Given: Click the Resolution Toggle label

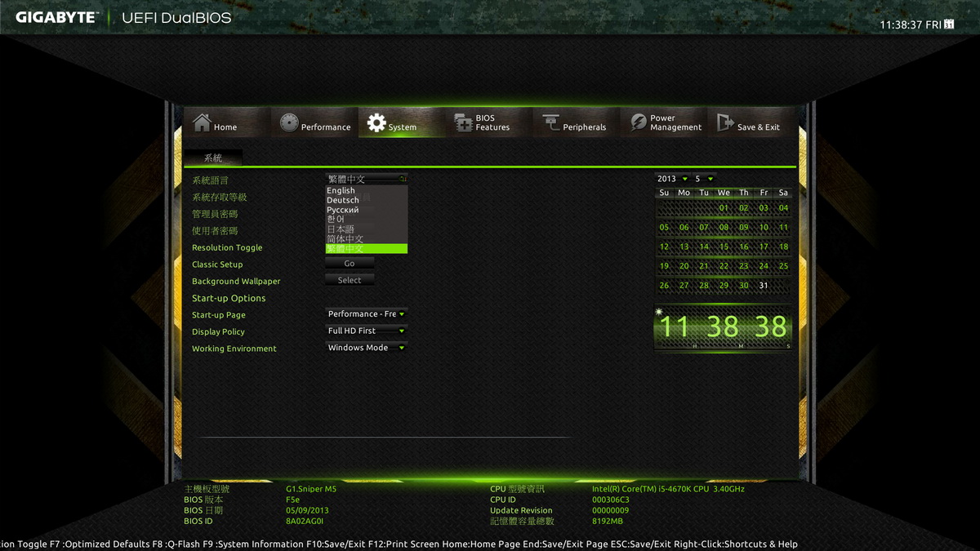Looking at the screenshot, I should [x=227, y=247].
